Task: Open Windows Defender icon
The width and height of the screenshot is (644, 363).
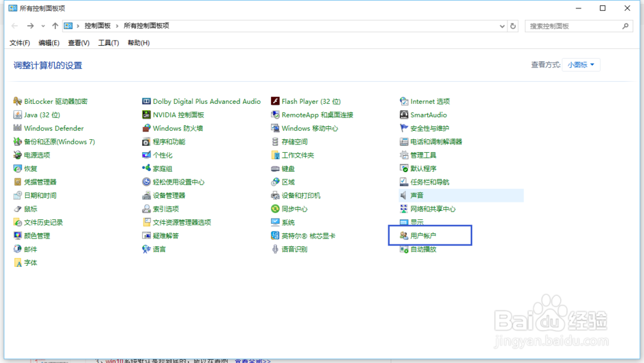Action: pyautogui.click(x=17, y=128)
